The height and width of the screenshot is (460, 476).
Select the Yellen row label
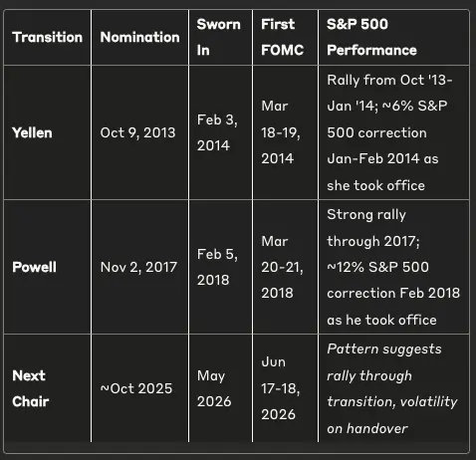pyautogui.click(x=32, y=132)
